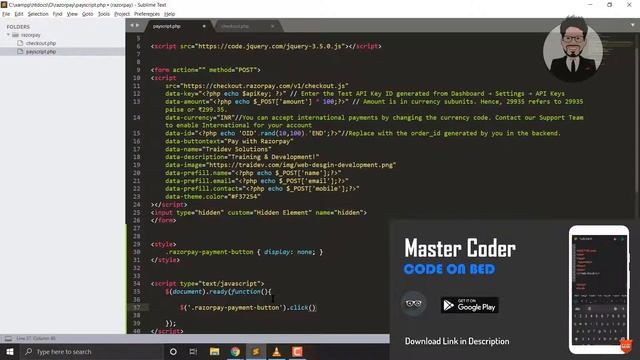The width and height of the screenshot is (640, 360).
Task: Click the data-buttontext "Pay with Razorpay" line
Action: pos(229,141)
